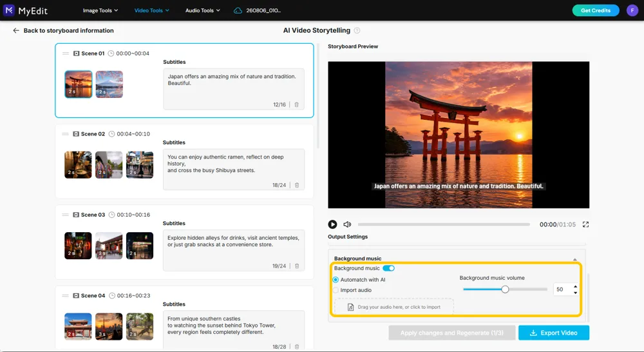The image size is (644, 352).
Task: Click the Storyboard Preview video frame
Action: (459, 135)
